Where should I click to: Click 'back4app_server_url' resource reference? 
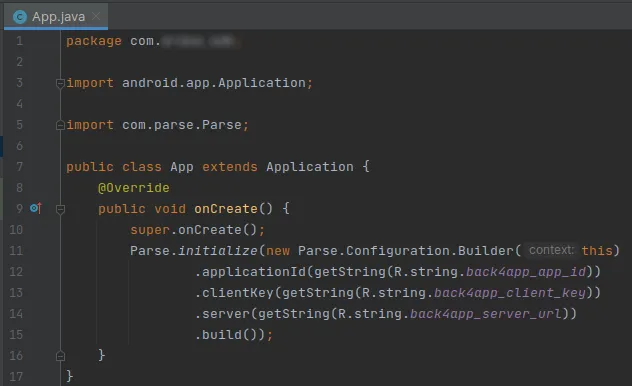point(486,313)
